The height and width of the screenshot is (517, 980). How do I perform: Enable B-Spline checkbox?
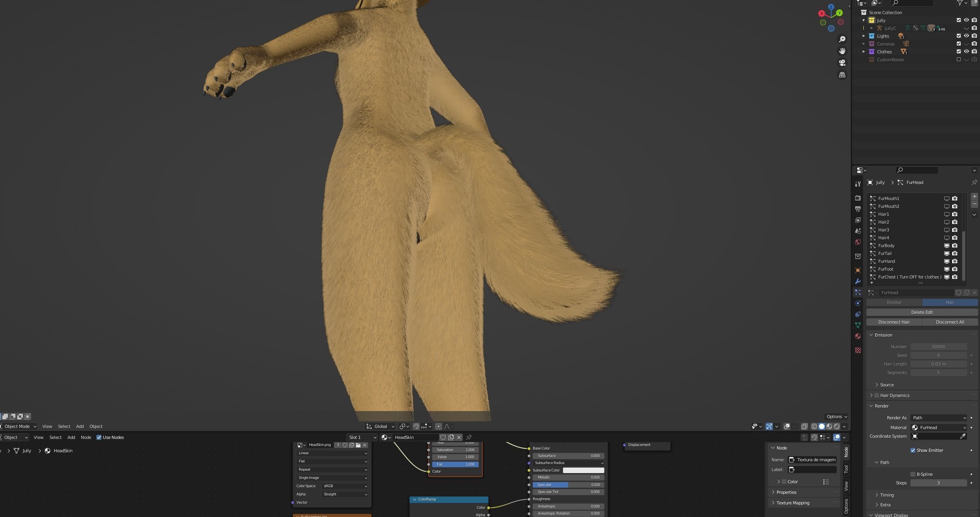click(x=913, y=474)
